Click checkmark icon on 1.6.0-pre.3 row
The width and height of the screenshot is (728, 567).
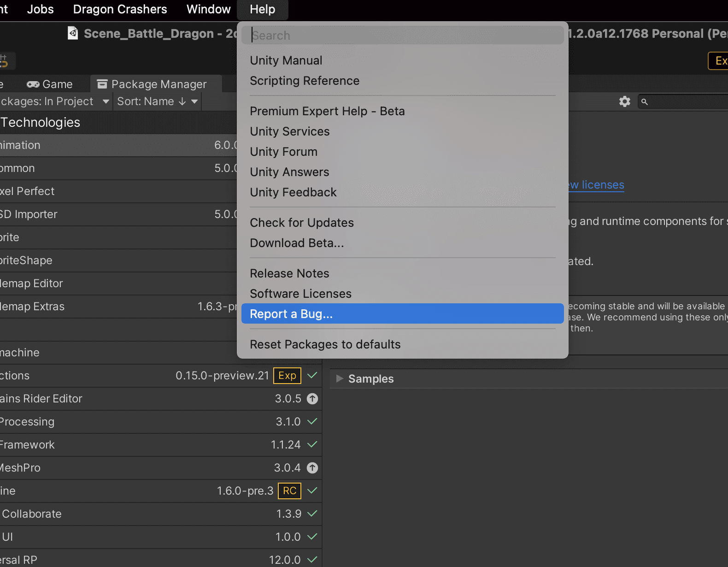coord(312,490)
